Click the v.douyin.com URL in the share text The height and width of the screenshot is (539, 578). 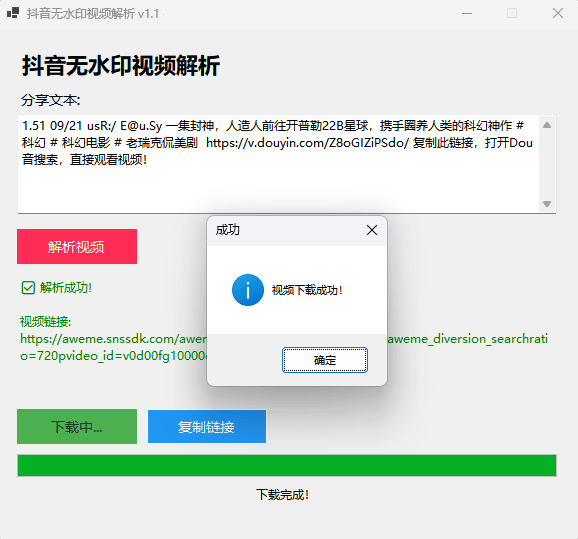307,143
